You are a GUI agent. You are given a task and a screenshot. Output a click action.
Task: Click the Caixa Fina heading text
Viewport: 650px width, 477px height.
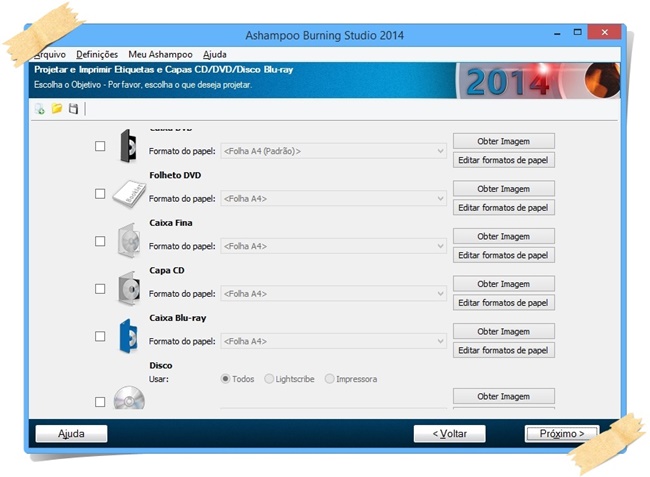171,223
